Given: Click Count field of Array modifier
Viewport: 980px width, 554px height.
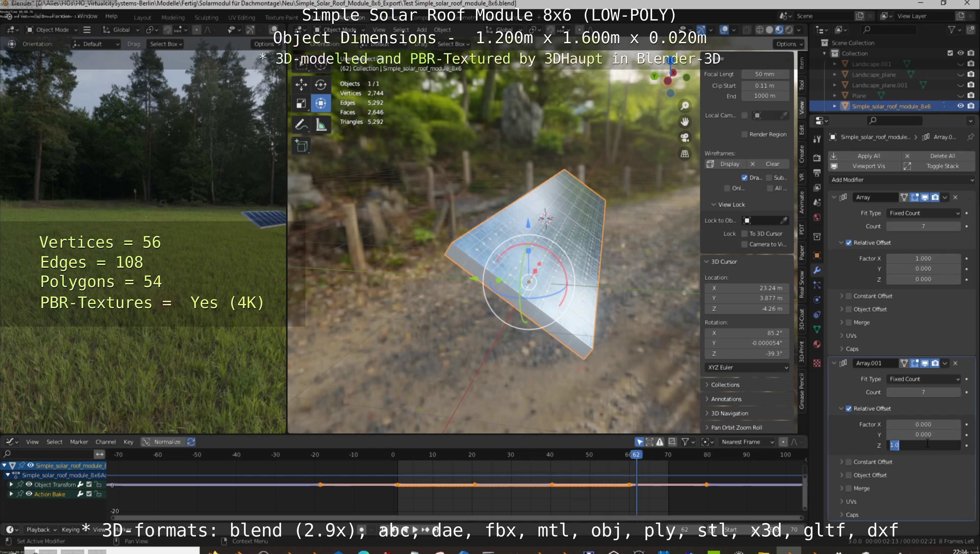Looking at the screenshot, I should 923,227.
